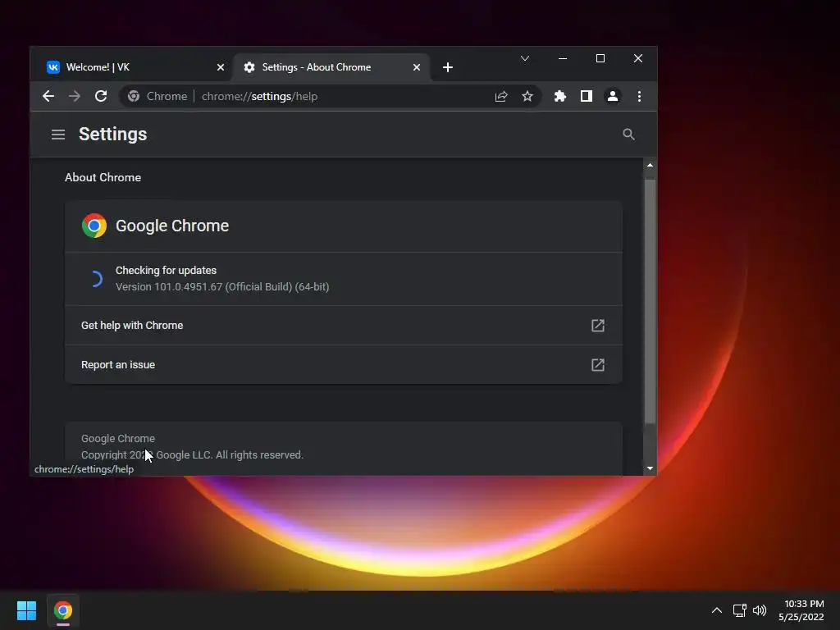The width and height of the screenshot is (840, 630).
Task: Open a new tab with plus button
Action: [448, 67]
